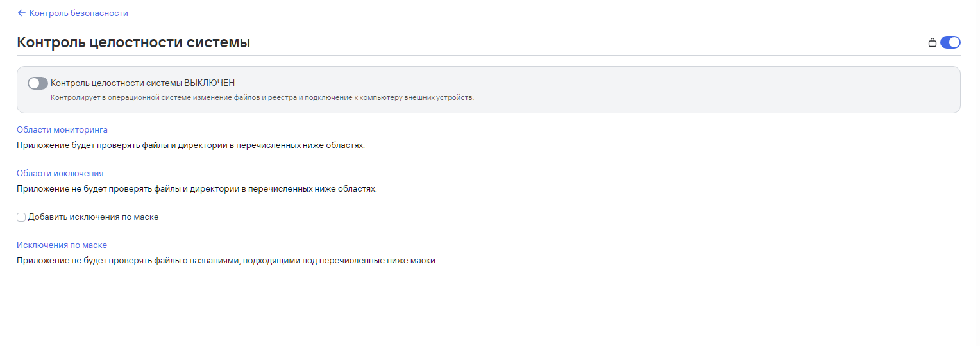This screenshot has width=980, height=346.
Task: Click the lock icon in header
Action: click(933, 43)
